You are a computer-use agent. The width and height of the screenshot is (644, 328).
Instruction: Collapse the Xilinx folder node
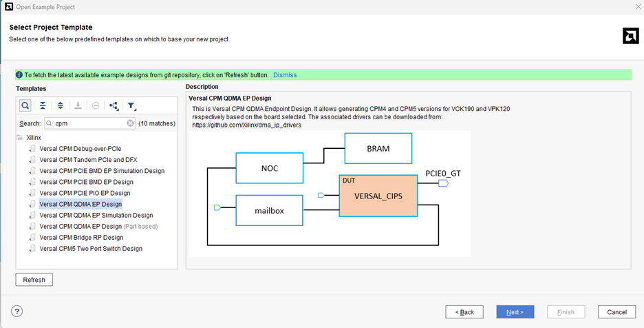[x=20, y=138]
